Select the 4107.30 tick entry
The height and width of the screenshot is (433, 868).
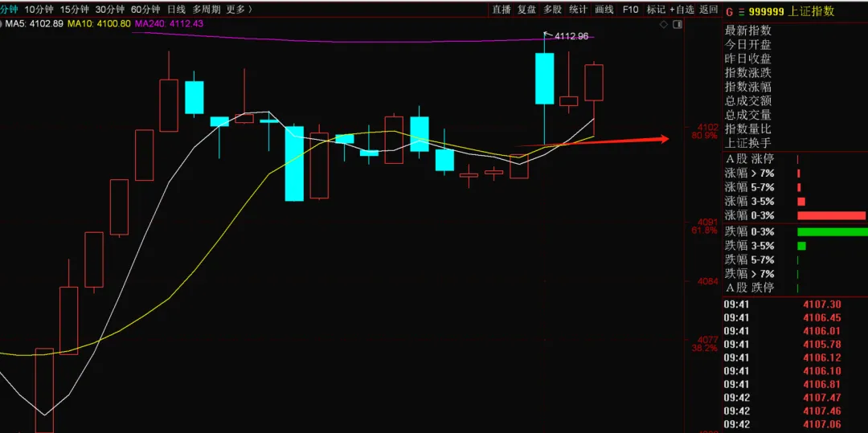(x=822, y=304)
